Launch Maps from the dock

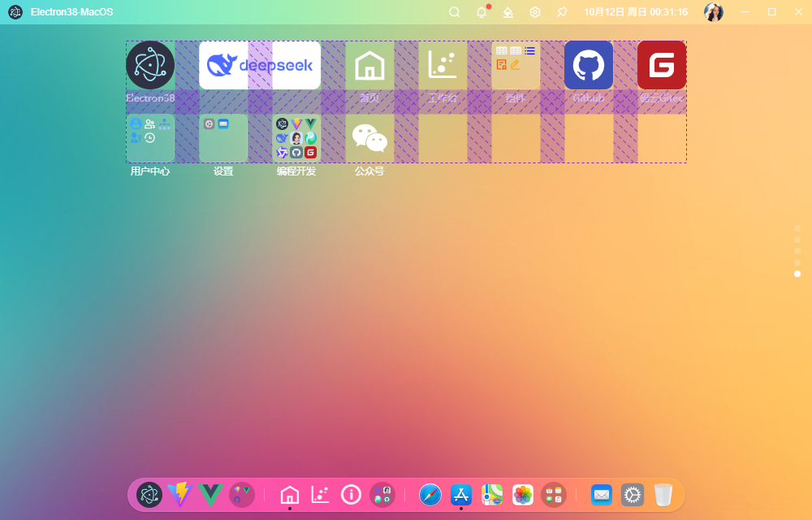492,495
